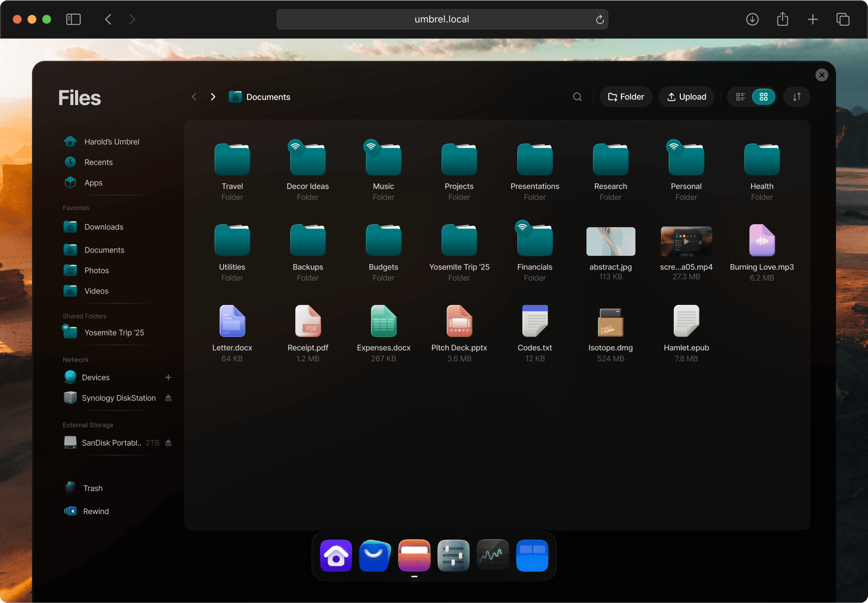868x603 pixels.
Task: Open Trash in the sidebar
Action: point(93,488)
